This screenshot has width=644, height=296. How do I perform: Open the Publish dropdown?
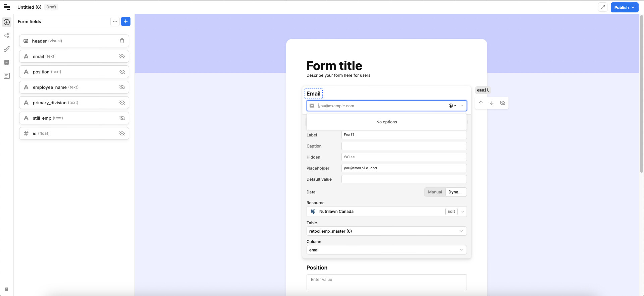(625, 7)
